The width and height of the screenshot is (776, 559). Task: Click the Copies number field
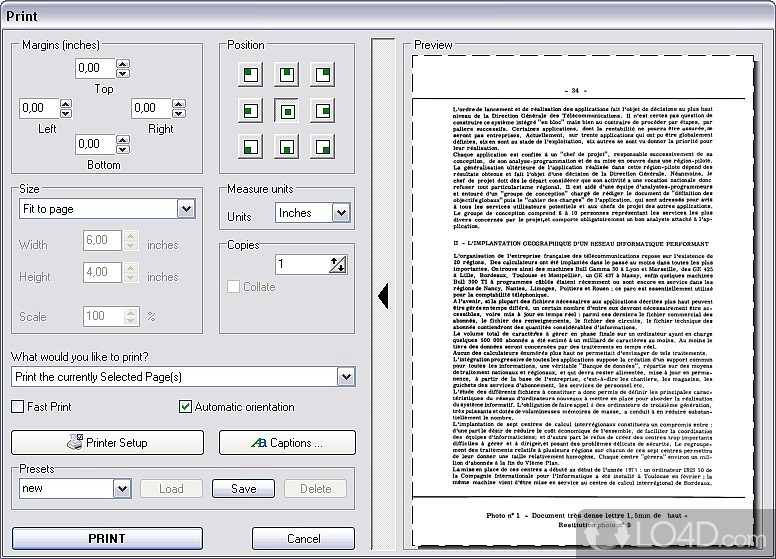pyautogui.click(x=302, y=264)
